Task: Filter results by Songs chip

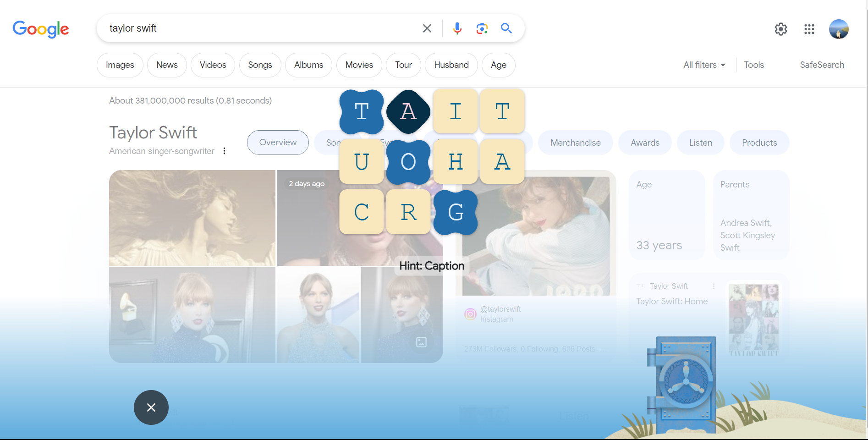Action: [260, 65]
